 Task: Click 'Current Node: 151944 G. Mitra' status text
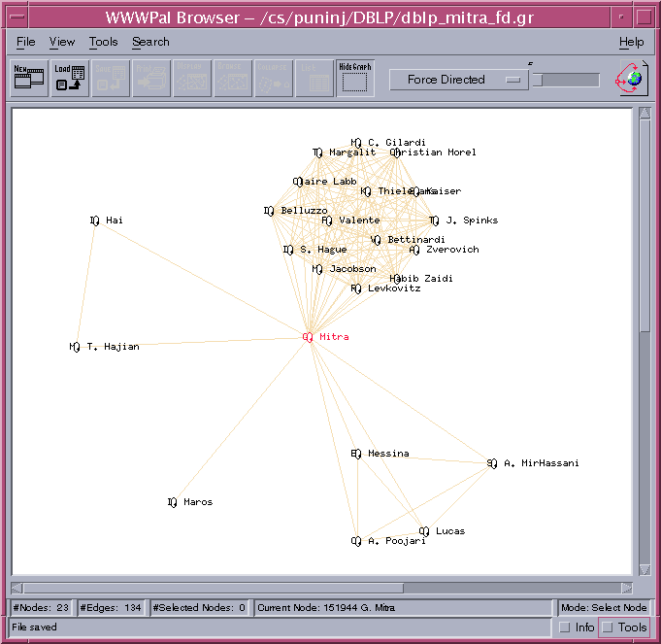coord(326,608)
